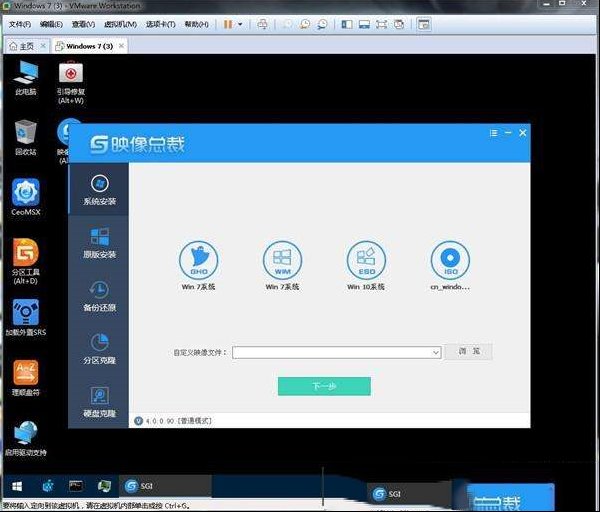Close the 映像总裁 window
Screen dimensions: 600x512
(x=523, y=133)
